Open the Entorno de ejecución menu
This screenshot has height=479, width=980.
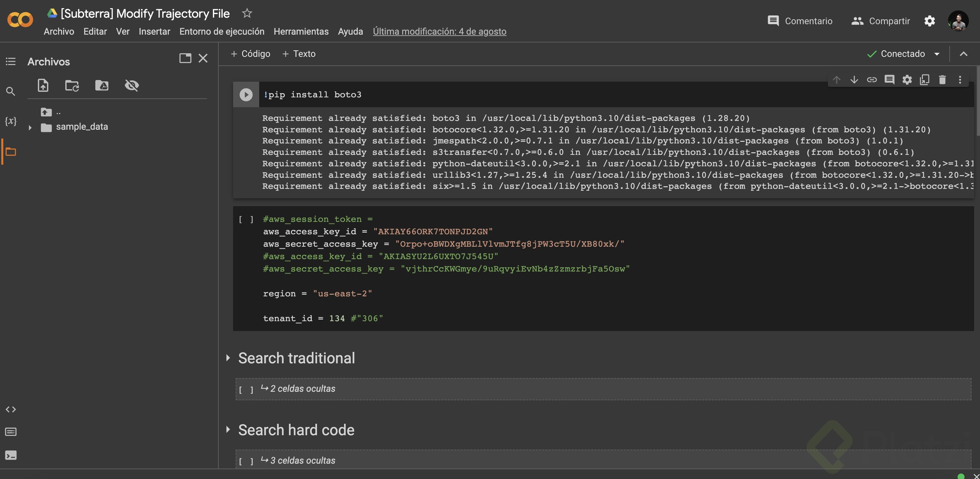tap(221, 32)
